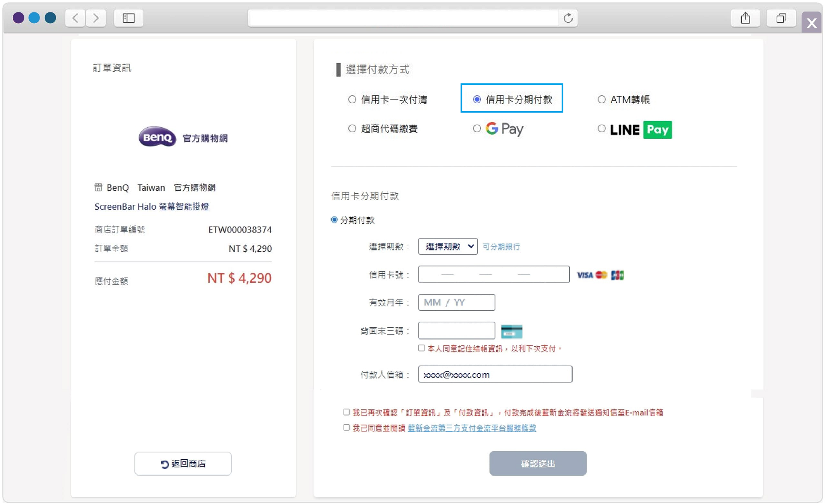Image resolution: width=825 pixels, height=504 pixels.
Task: Click the 付款人信箱 email field
Action: (495, 374)
